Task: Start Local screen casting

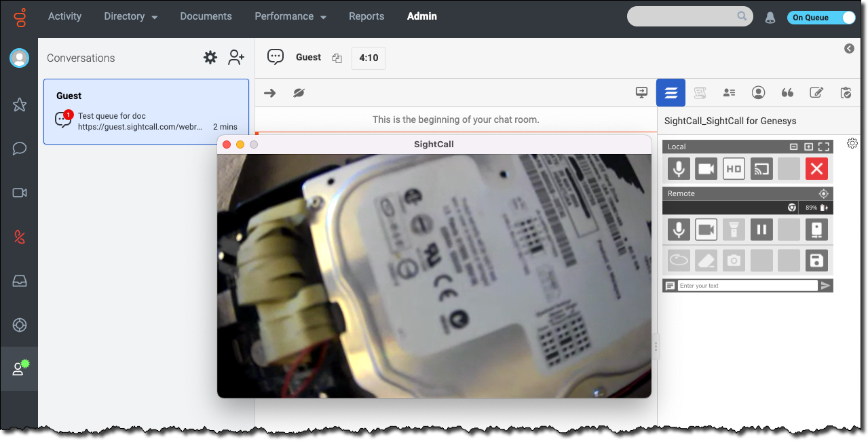Action: [761, 168]
